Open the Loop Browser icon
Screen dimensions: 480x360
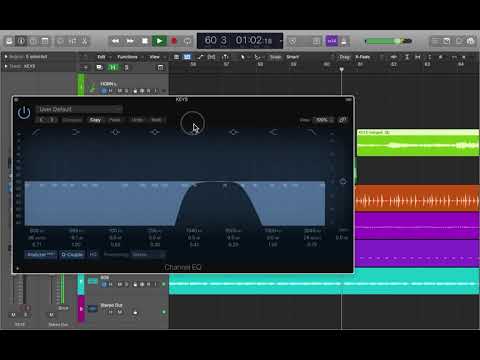(x=459, y=41)
